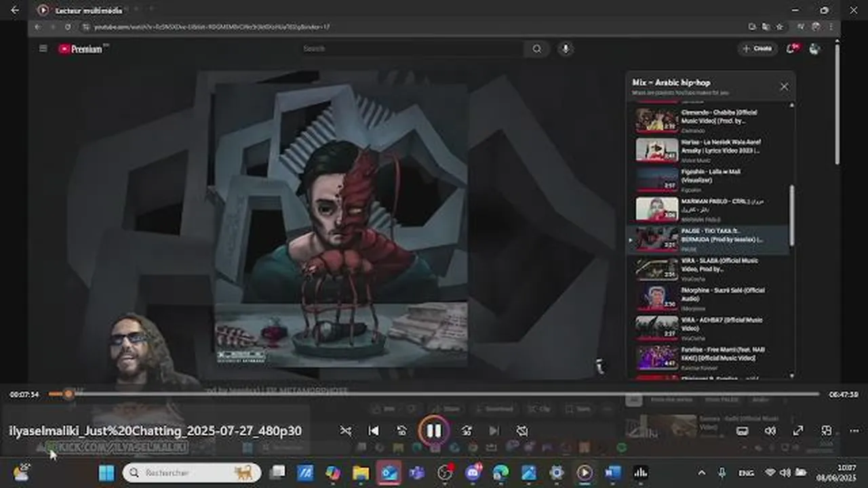
Task: Expand the hidden system tray icons chevron
Action: pos(702,472)
